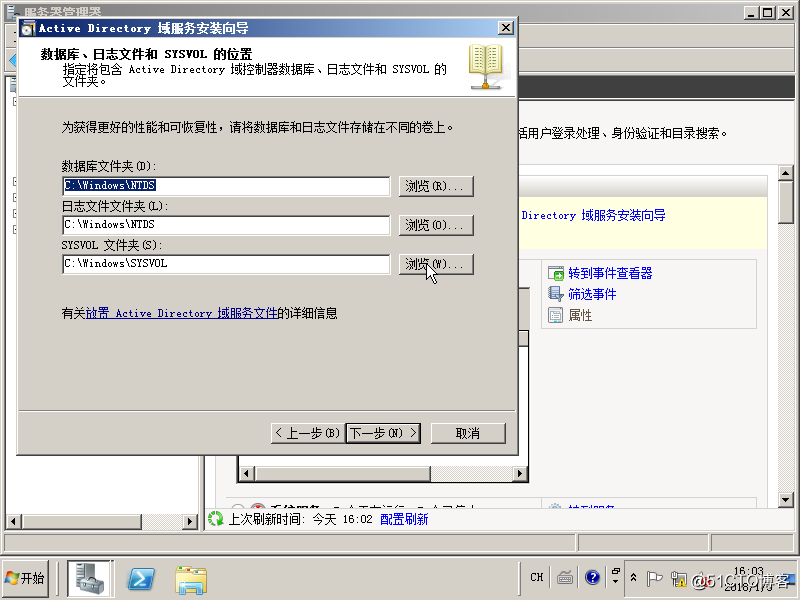Image resolution: width=800 pixels, height=600 pixels.
Task: Click the blue help icon in language bar
Action: coord(592,577)
